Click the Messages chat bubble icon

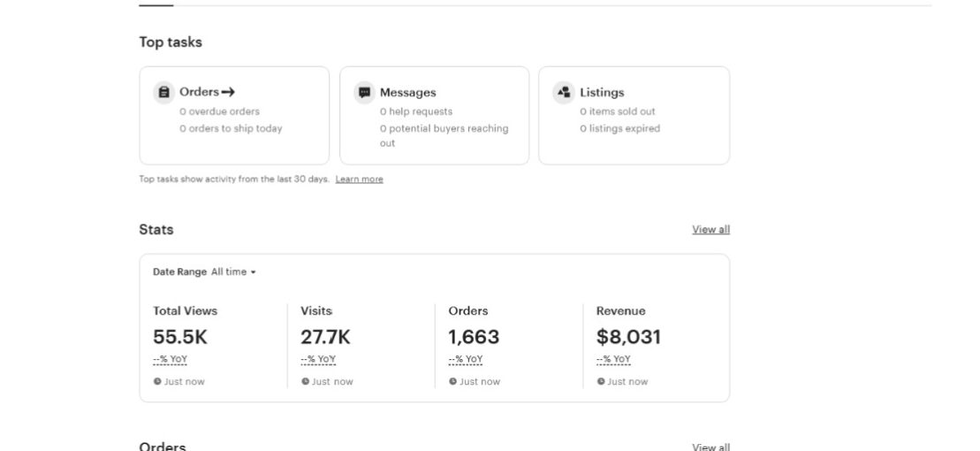click(x=364, y=92)
